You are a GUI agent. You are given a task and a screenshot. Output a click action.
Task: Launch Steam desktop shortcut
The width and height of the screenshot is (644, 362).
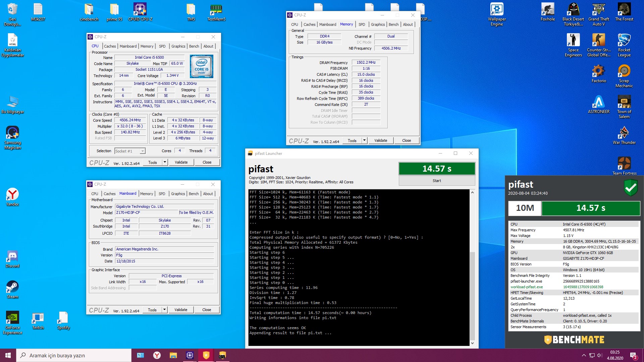12,290
